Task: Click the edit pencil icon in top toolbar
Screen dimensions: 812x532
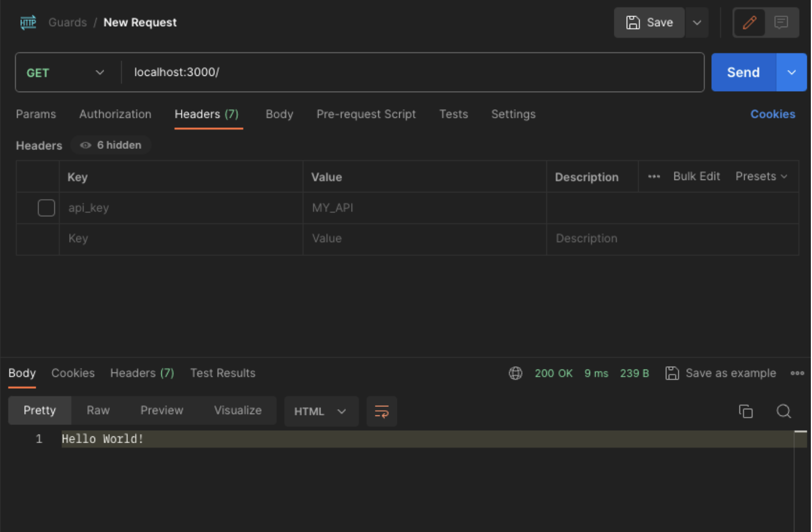Action: click(x=749, y=23)
